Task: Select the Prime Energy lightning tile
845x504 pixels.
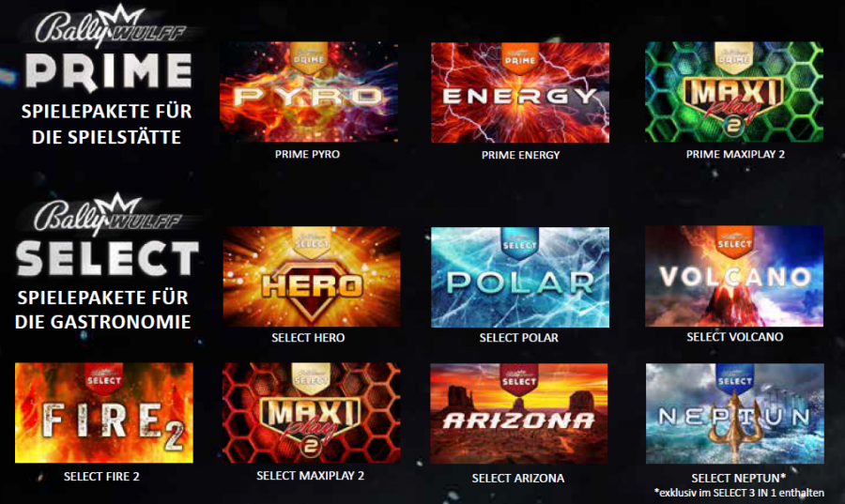Action: tap(520, 92)
